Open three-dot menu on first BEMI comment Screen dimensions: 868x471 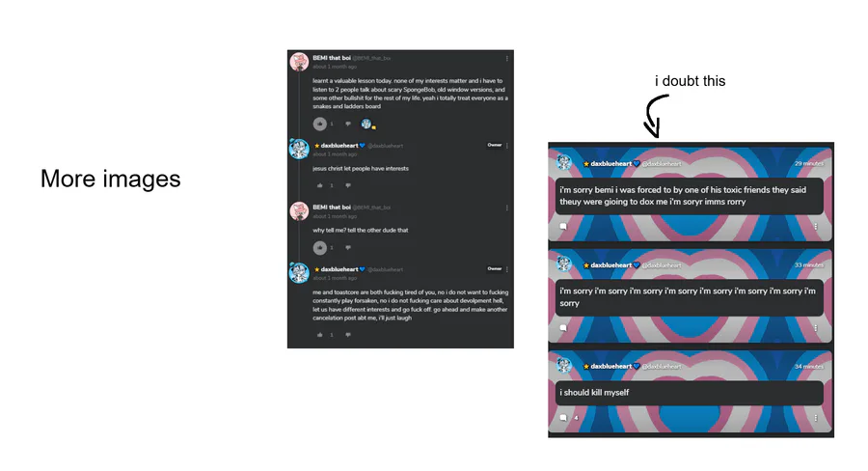[x=506, y=58]
